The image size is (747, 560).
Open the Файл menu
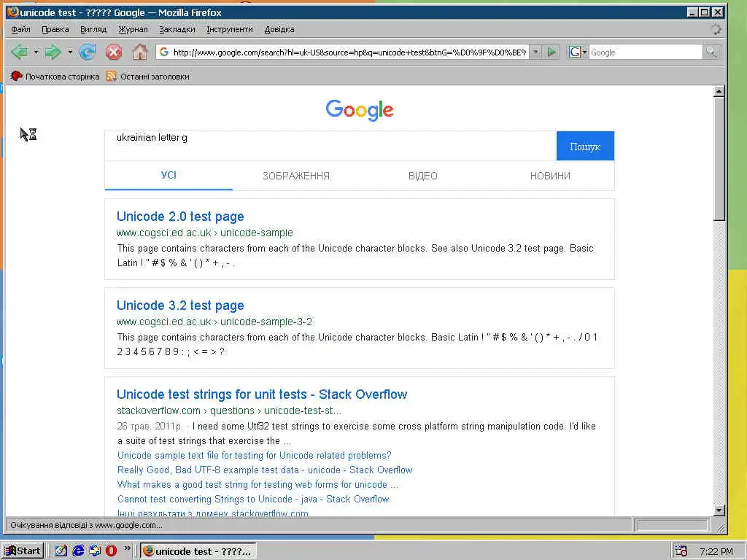[20, 29]
